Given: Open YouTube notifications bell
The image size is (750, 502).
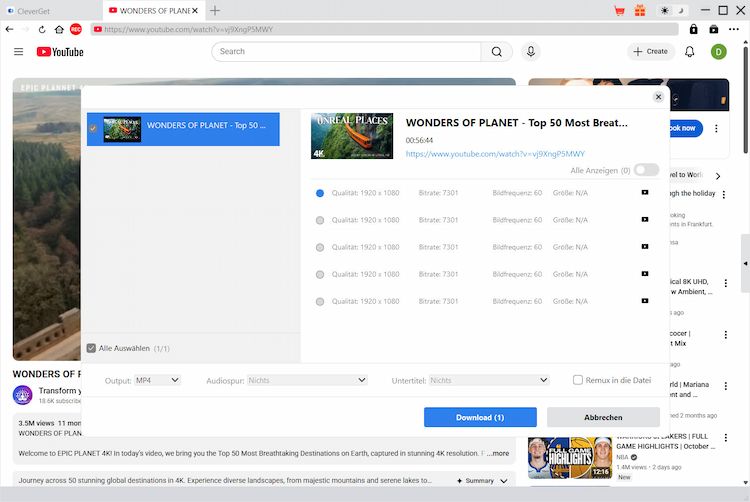Looking at the screenshot, I should pyautogui.click(x=689, y=51).
